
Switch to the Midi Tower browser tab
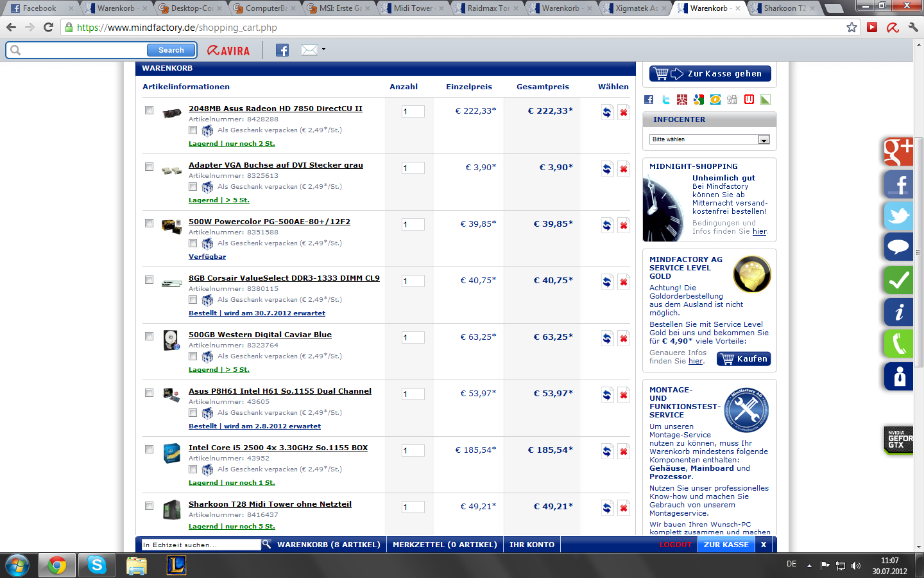[x=412, y=8]
